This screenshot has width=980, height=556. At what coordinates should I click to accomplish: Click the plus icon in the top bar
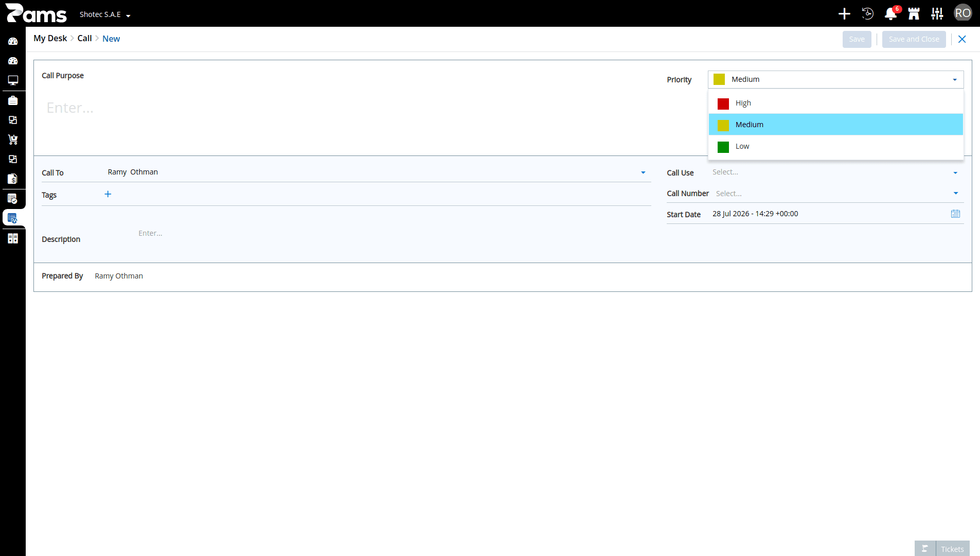pyautogui.click(x=844, y=14)
